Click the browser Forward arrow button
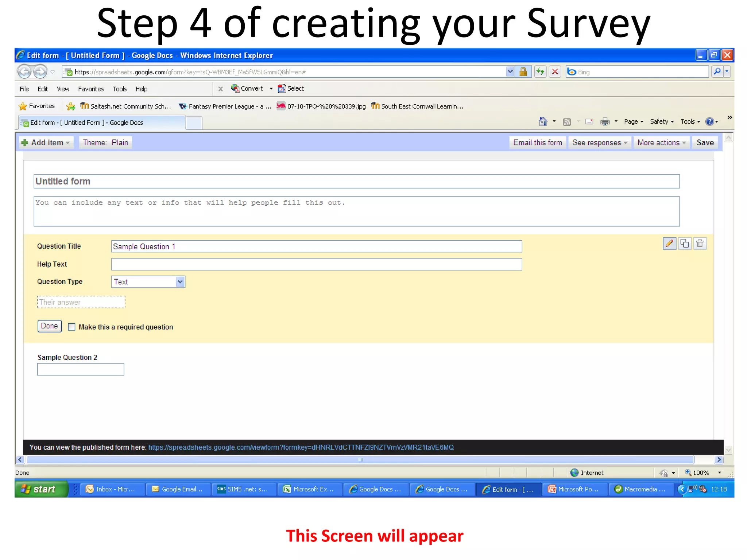Screen dimensions: 747x560 click(40, 71)
